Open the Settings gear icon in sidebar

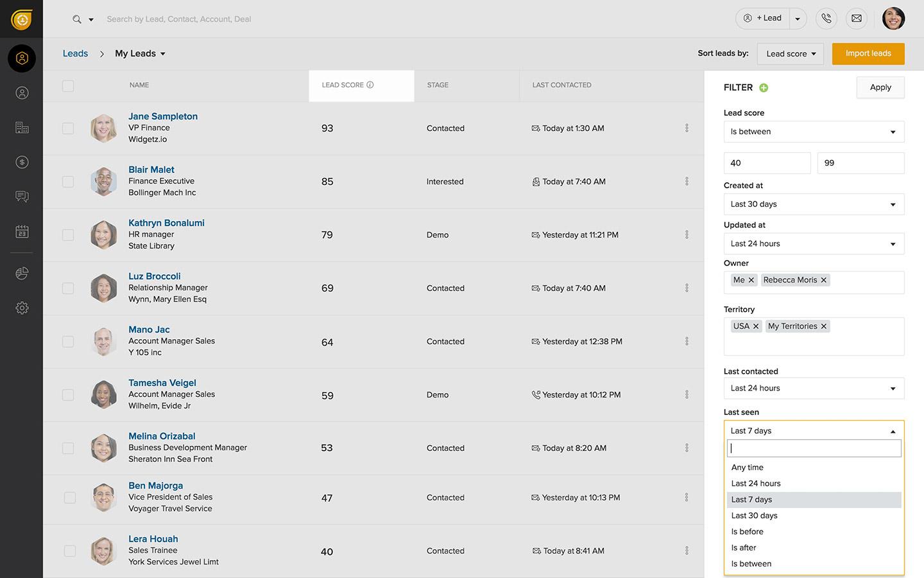pos(22,308)
